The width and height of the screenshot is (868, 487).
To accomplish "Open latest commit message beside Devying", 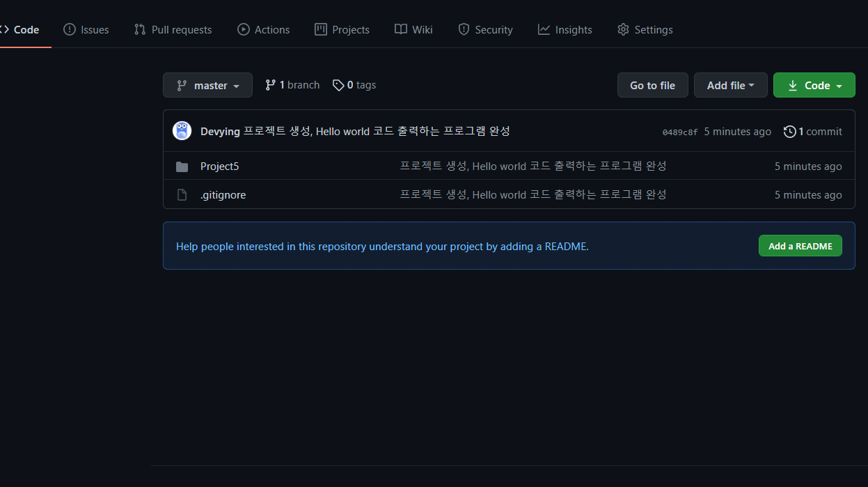I will point(377,132).
